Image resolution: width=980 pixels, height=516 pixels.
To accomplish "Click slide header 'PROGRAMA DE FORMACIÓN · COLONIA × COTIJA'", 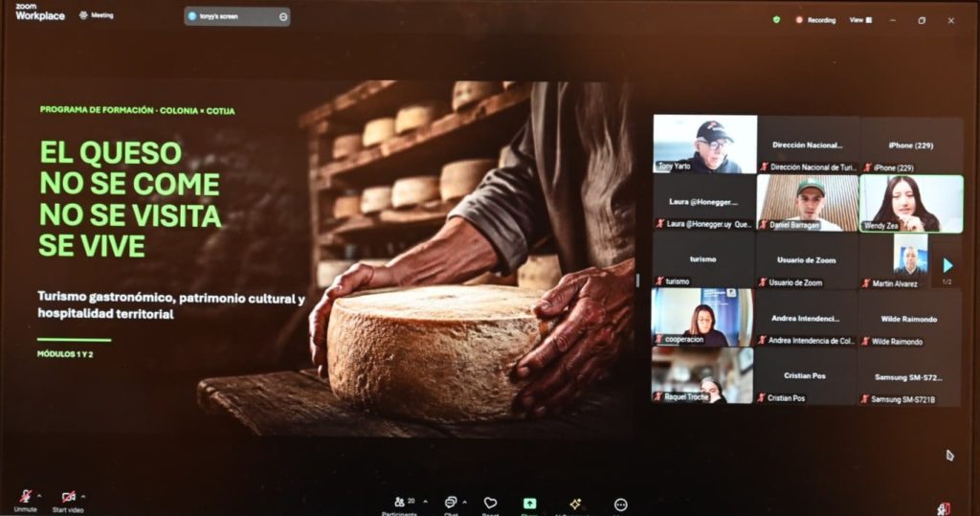I will pos(138,111).
